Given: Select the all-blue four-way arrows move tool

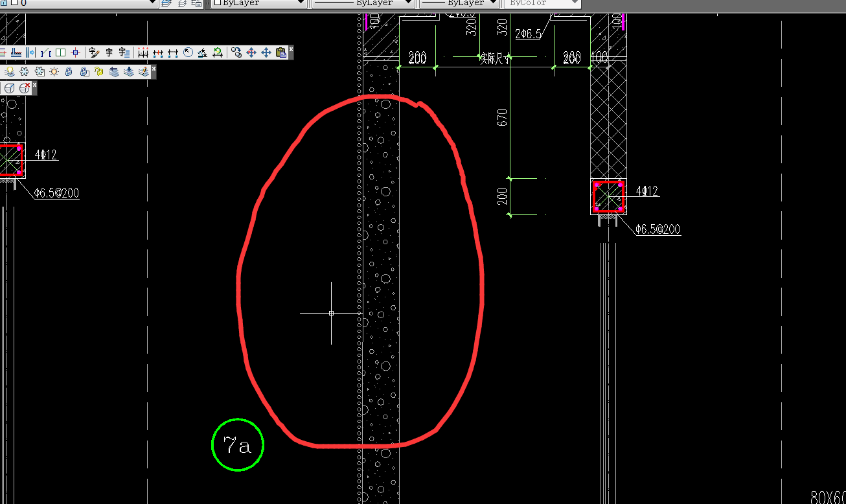Looking at the screenshot, I should click(x=266, y=52).
